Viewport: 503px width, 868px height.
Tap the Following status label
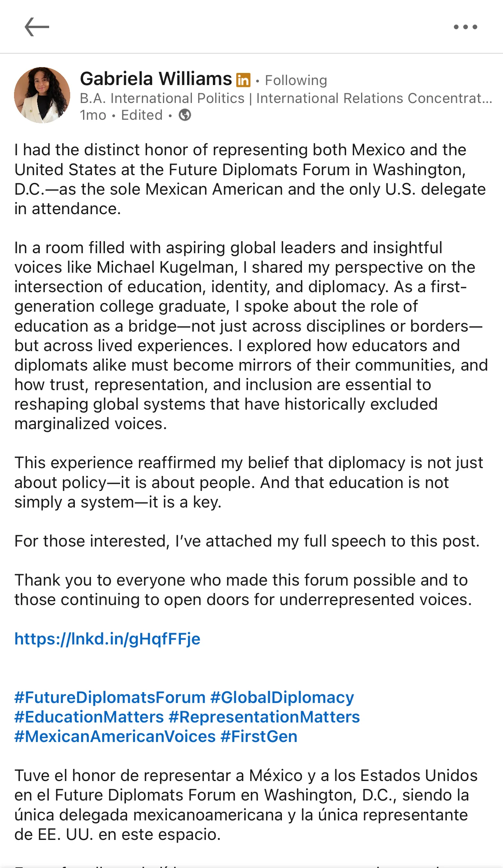pyautogui.click(x=296, y=80)
